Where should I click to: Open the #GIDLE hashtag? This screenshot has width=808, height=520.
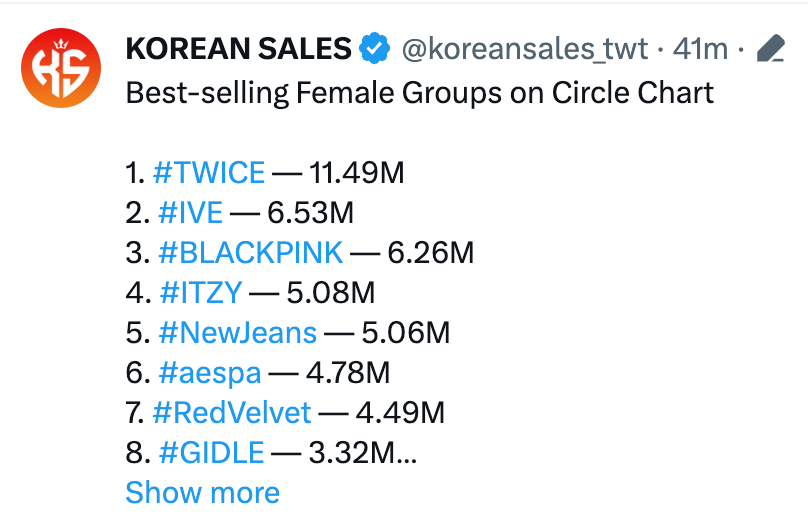coord(211,453)
